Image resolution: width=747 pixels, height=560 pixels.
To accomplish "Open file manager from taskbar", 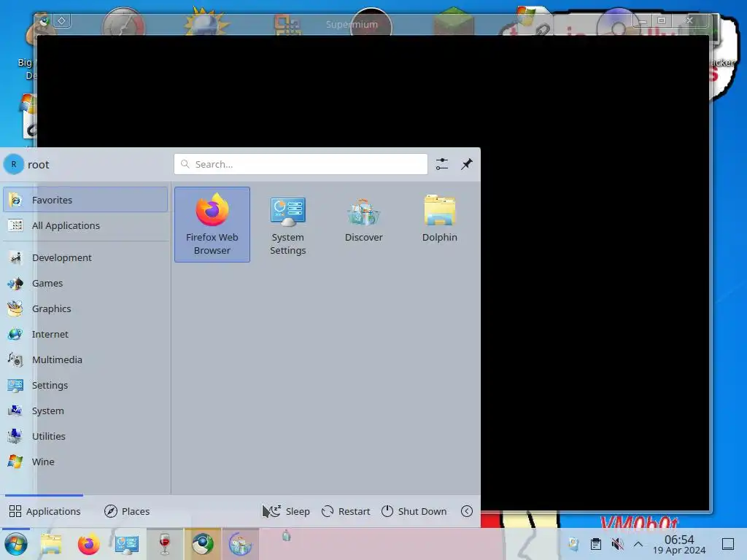I will pos(51,544).
